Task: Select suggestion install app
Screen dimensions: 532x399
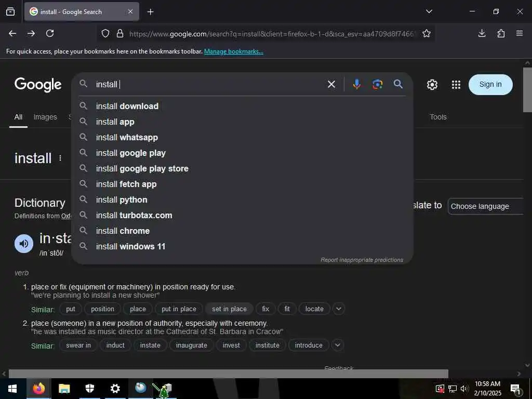Action: (242, 122)
